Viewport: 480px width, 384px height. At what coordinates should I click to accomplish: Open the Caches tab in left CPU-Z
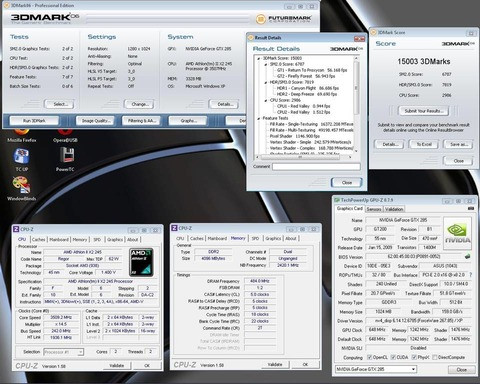point(38,240)
